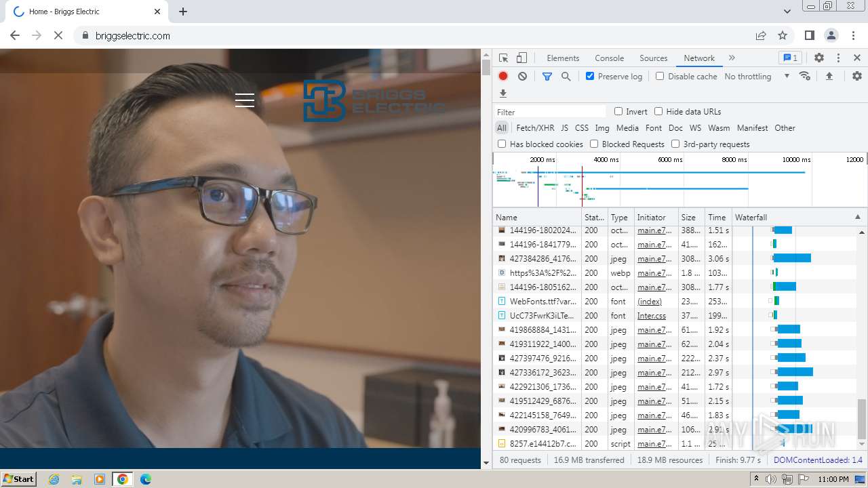Open Internet Explorer from taskbar
The height and width of the screenshot is (488, 868).
click(x=54, y=479)
